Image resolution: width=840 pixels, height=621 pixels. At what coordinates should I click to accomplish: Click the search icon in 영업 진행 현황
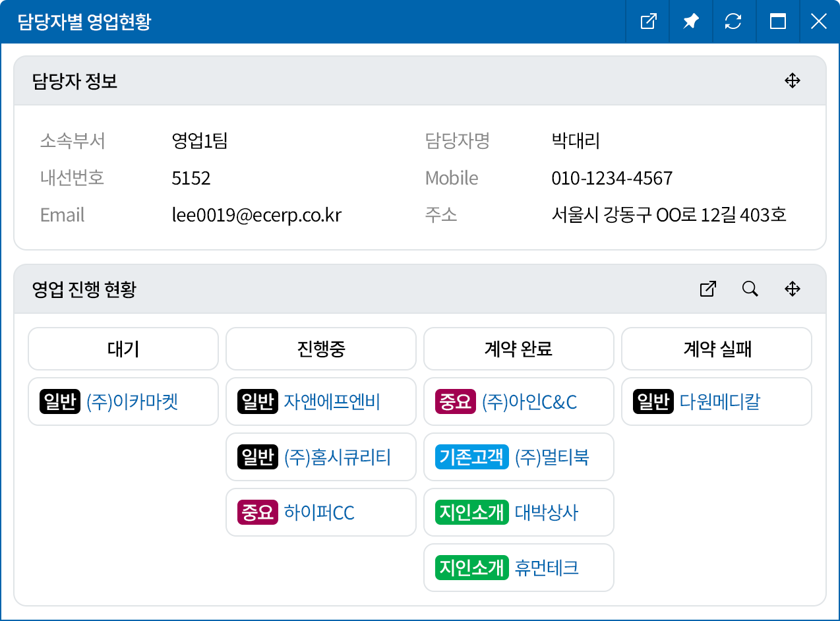coord(750,289)
